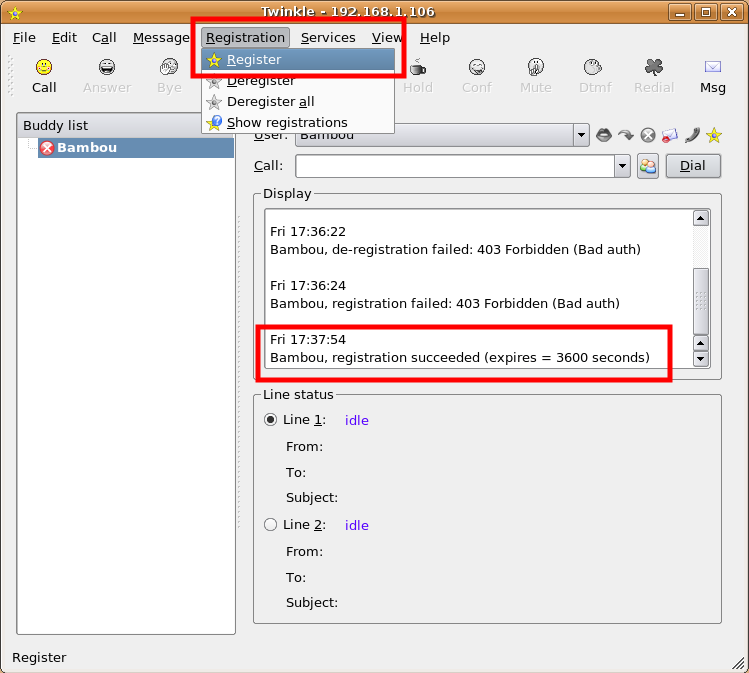Click the lower scroll-up arrow of Display log

tap(701, 343)
